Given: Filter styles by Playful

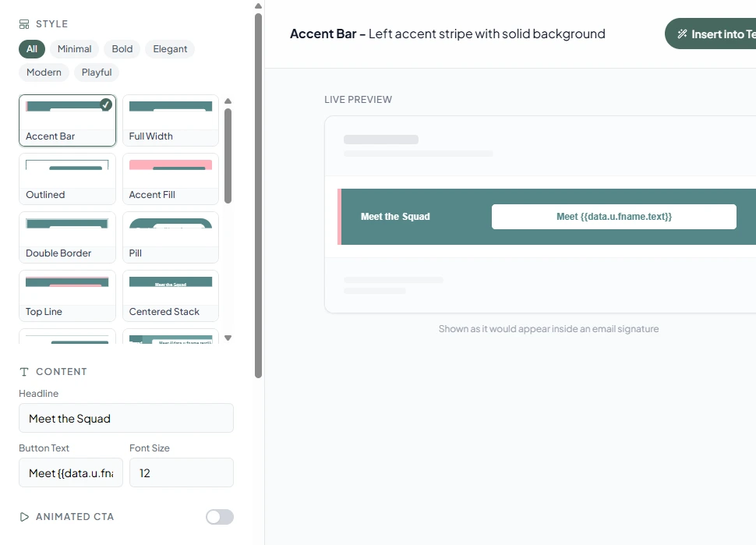Looking at the screenshot, I should pyautogui.click(x=97, y=73).
